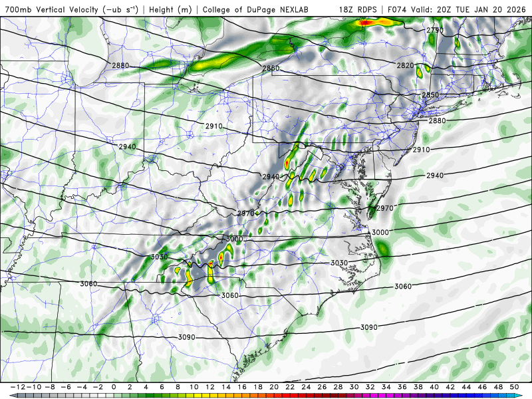The height and width of the screenshot is (399, 532).
Task: Choose the 42 legend tick label
Action: (x=450, y=387)
